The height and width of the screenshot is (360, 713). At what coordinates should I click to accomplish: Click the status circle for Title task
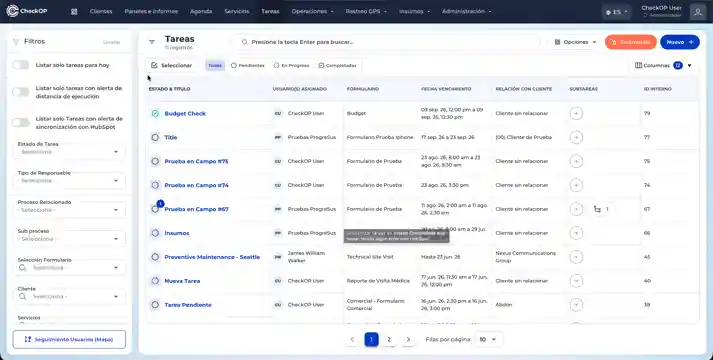155,137
